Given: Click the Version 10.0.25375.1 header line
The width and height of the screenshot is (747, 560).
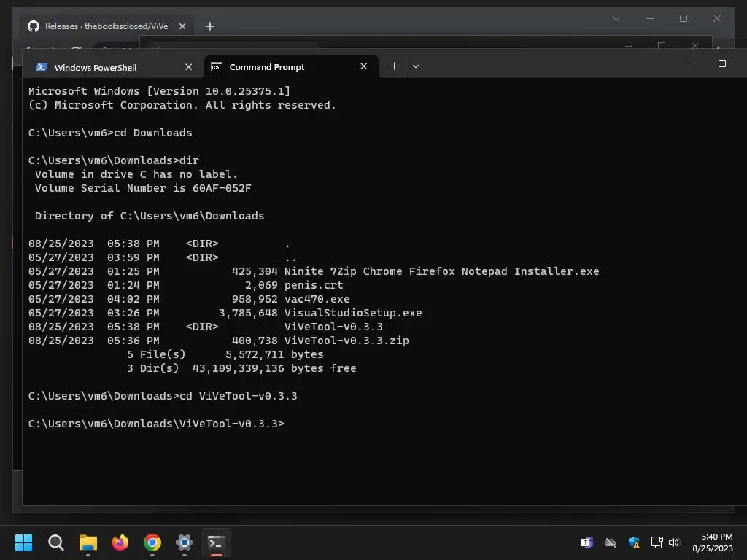Looking at the screenshot, I should pos(159,91).
